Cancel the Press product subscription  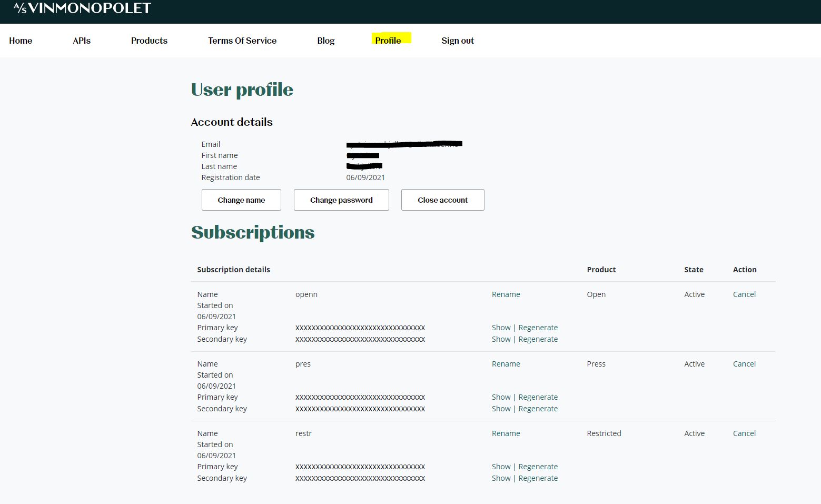pyautogui.click(x=744, y=364)
